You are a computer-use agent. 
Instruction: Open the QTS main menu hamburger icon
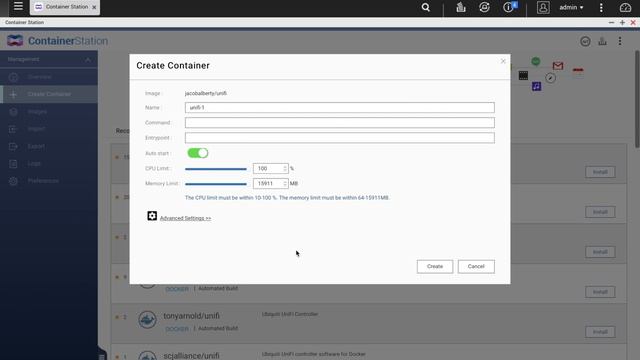(18, 6)
